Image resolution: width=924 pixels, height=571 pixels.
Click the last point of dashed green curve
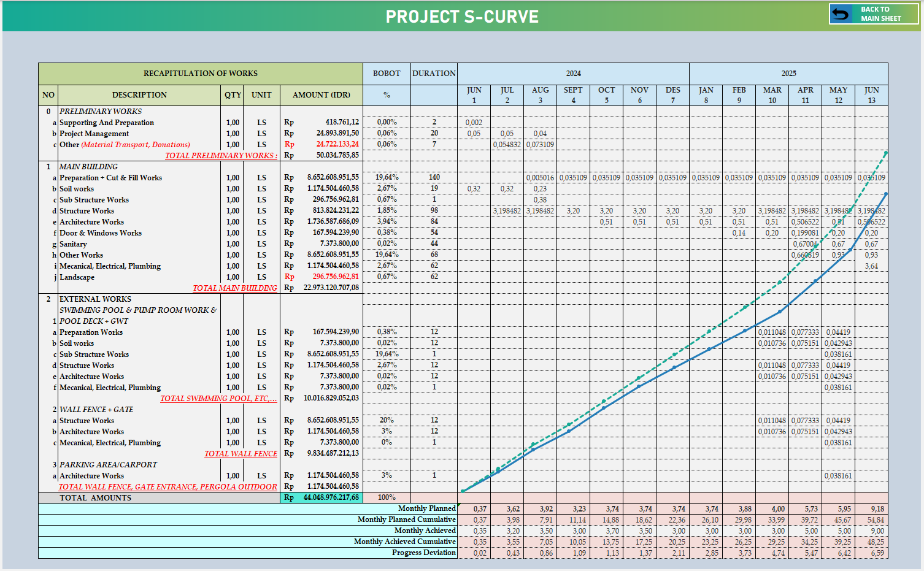886,152
